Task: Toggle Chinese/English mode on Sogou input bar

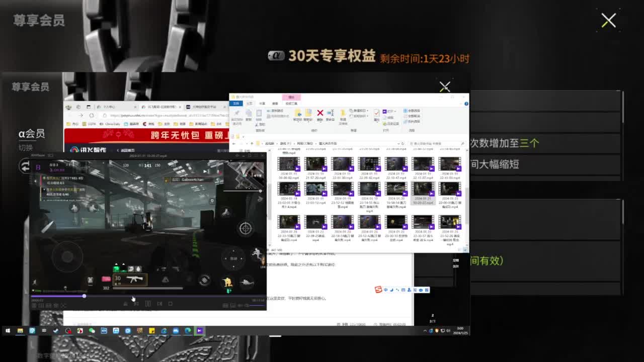Action: [384, 290]
